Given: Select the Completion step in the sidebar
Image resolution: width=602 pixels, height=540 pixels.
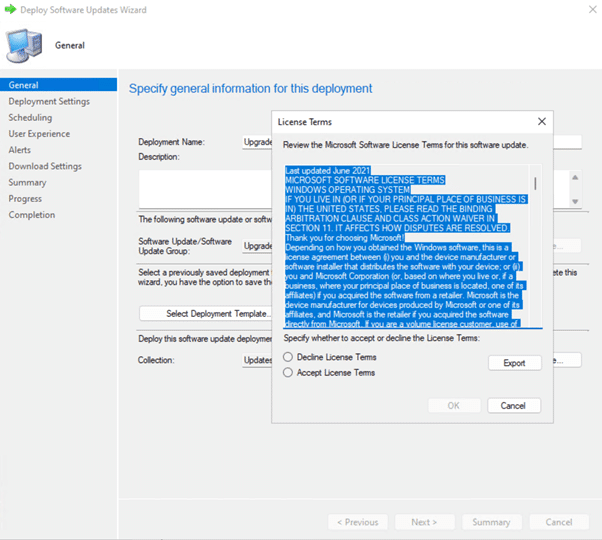Looking at the screenshot, I should 32,215.
